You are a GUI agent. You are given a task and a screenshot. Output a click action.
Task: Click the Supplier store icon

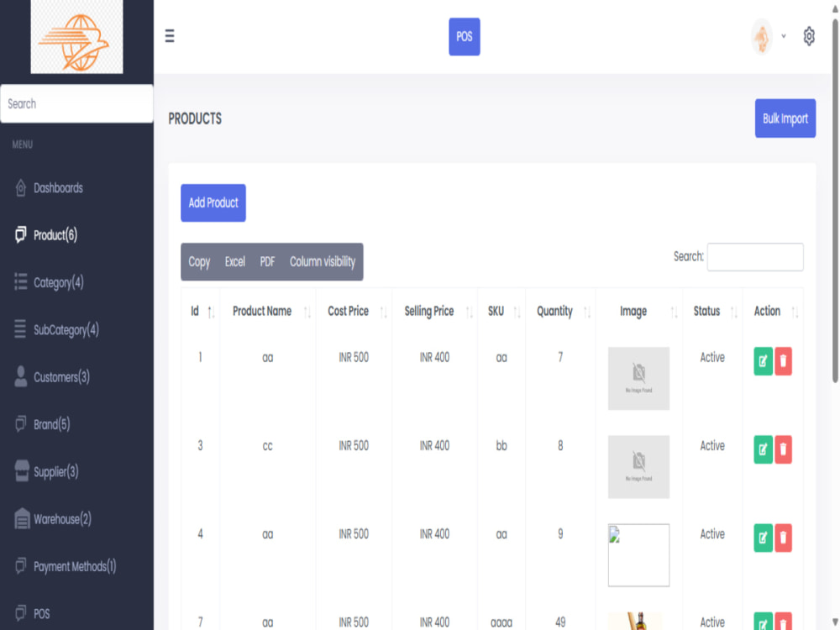tap(22, 471)
